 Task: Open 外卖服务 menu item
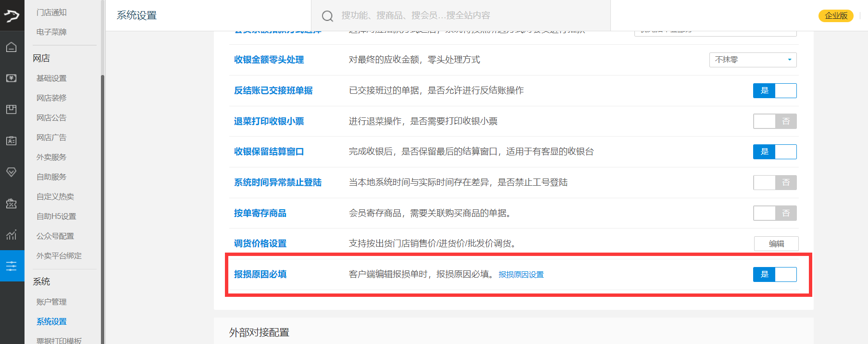pos(51,157)
